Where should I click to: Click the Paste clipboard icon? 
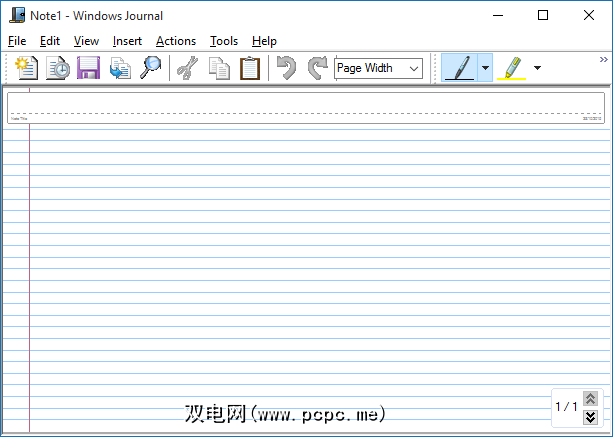pos(250,68)
